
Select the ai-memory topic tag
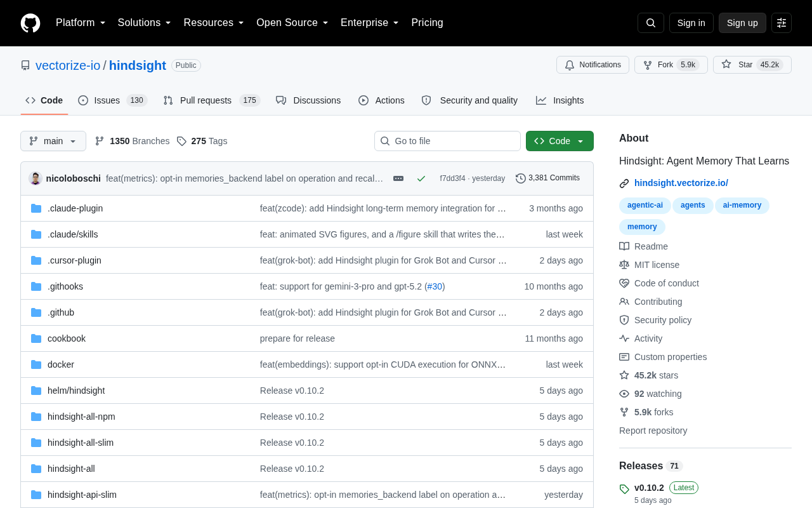(x=742, y=205)
